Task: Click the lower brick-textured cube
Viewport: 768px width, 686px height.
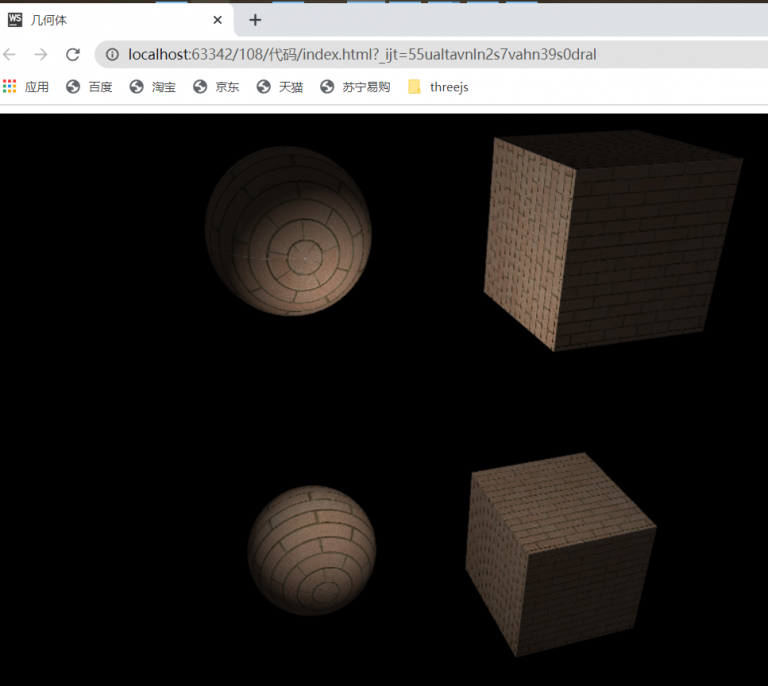Action: tap(558, 555)
